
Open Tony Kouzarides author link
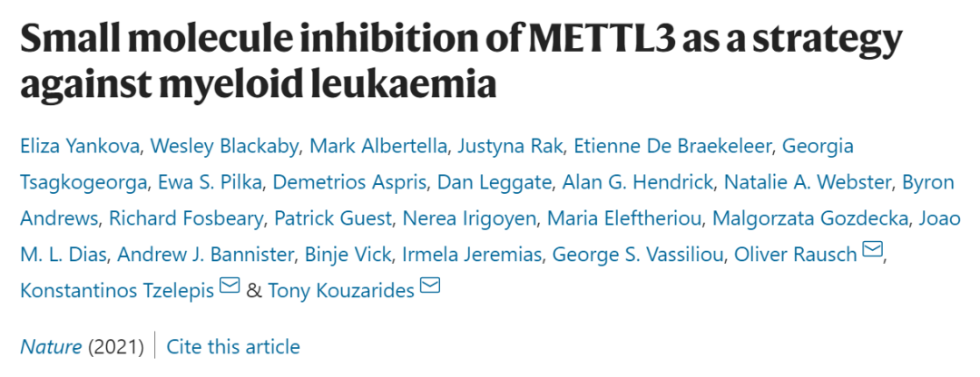[x=342, y=290]
